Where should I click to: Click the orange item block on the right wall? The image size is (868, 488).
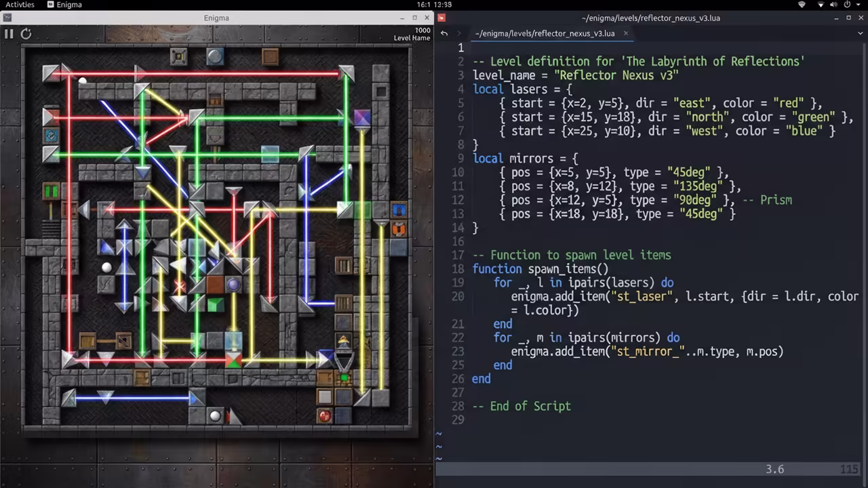tap(399, 229)
